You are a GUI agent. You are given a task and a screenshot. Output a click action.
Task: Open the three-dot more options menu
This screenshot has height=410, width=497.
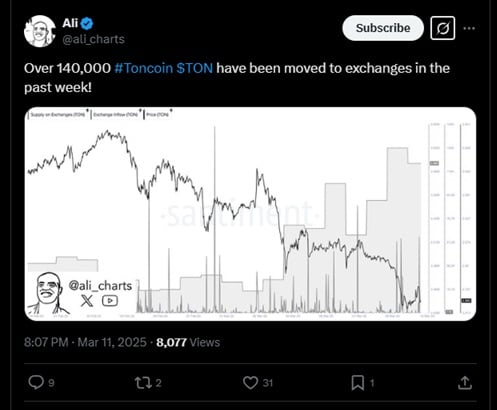[x=469, y=28]
